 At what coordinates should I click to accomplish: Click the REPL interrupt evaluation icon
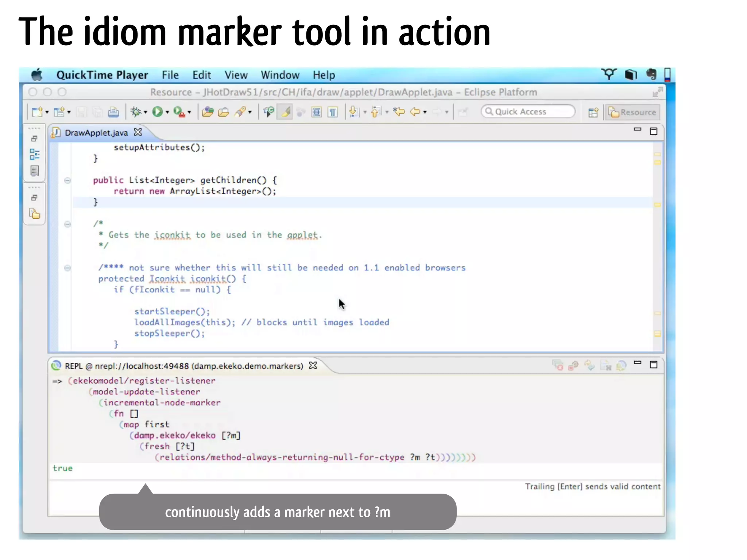click(574, 365)
